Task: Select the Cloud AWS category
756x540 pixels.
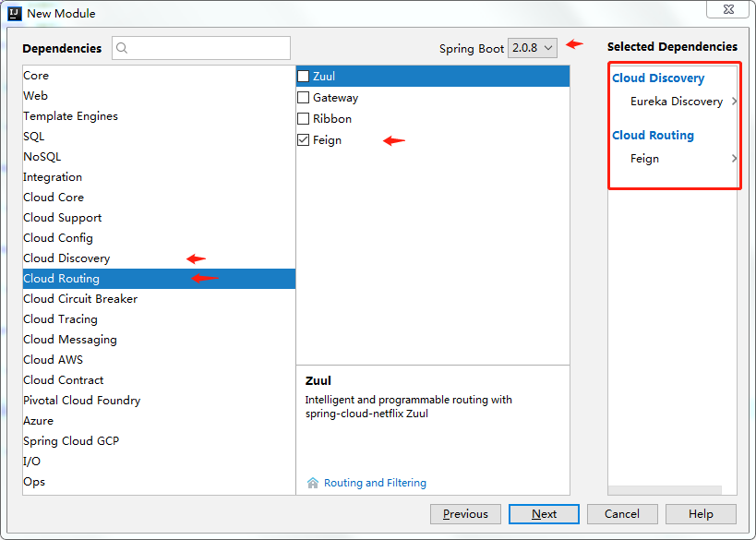Action: click(x=159, y=360)
